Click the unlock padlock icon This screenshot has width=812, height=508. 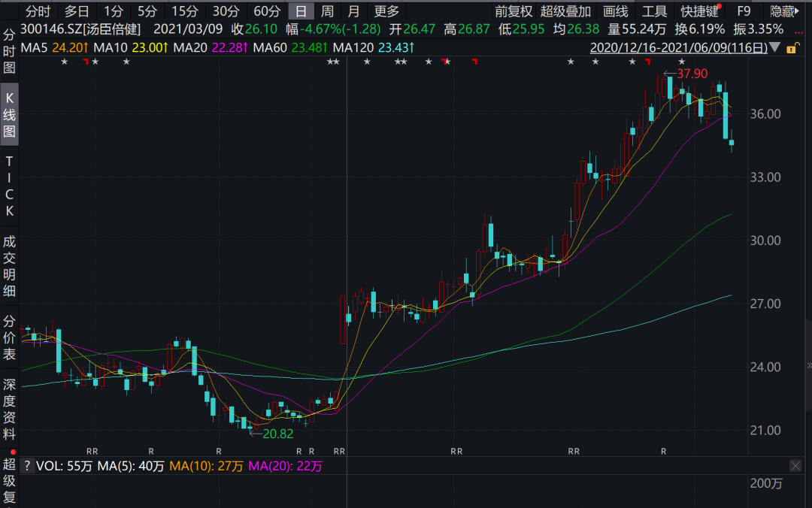tap(791, 48)
